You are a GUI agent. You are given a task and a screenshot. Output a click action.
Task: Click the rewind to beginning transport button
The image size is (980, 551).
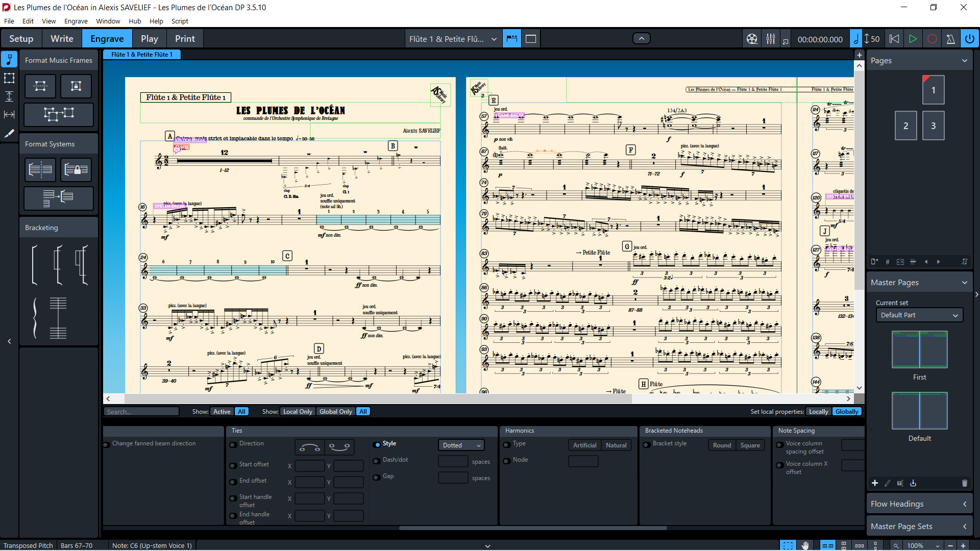point(894,39)
